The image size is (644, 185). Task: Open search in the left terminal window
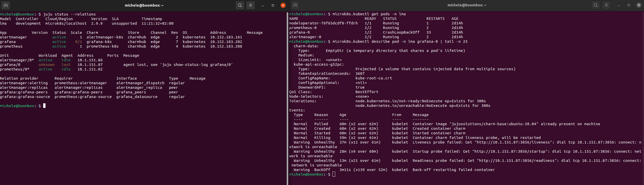(x=240, y=5)
